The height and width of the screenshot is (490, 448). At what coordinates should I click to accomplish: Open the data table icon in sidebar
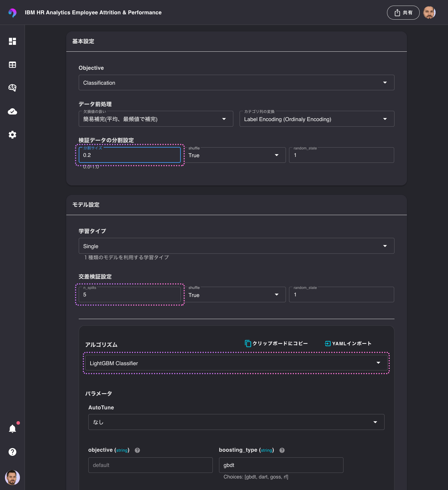click(12, 65)
